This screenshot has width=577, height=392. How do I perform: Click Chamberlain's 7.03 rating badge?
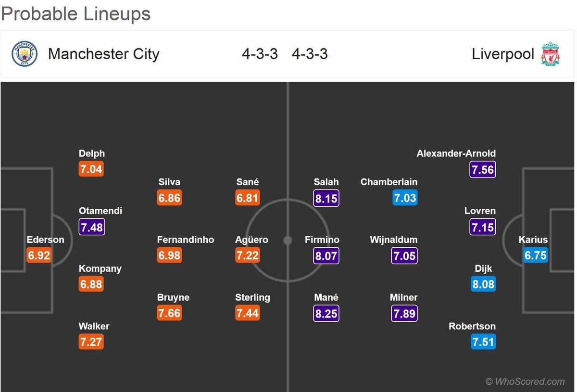coord(404,198)
